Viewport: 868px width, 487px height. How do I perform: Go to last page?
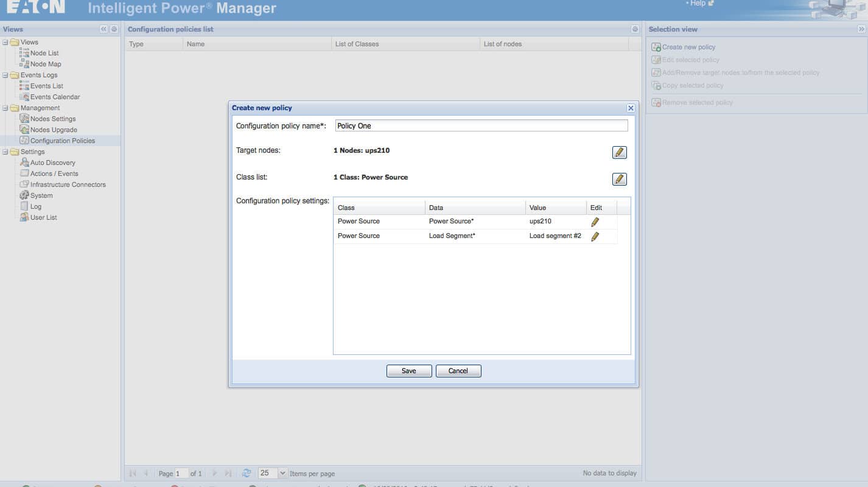pos(228,473)
